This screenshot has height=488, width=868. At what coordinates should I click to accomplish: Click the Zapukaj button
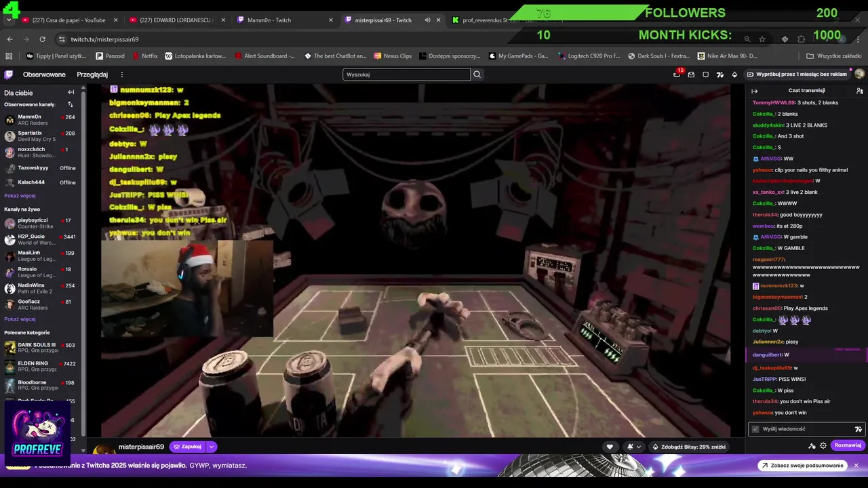[187, 447]
